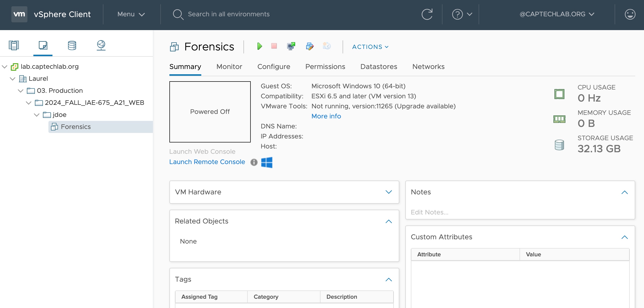Click the Edit Settings icon in VM toolbar

tap(310, 46)
